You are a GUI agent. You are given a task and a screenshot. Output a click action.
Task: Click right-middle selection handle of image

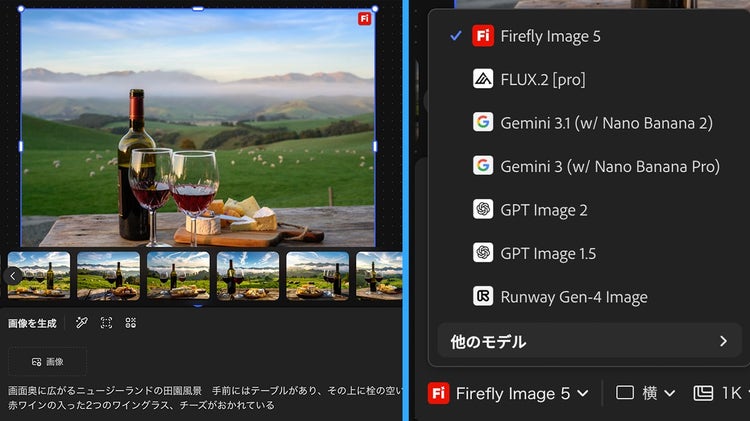coord(375,146)
